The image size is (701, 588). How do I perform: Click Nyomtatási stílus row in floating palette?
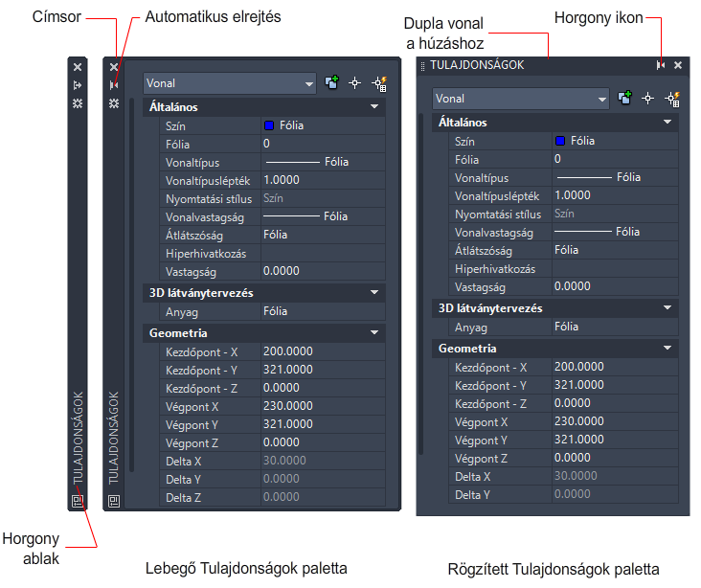pos(272,198)
